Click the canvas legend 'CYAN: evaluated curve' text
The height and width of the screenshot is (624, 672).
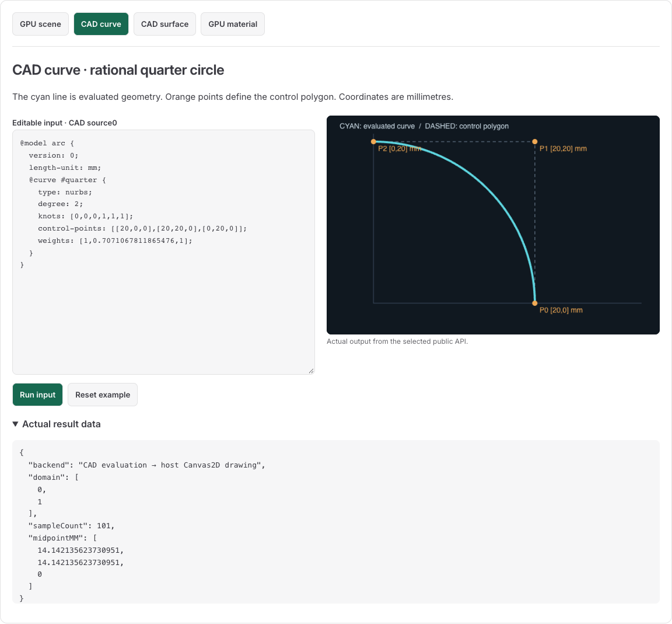click(x=377, y=126)
